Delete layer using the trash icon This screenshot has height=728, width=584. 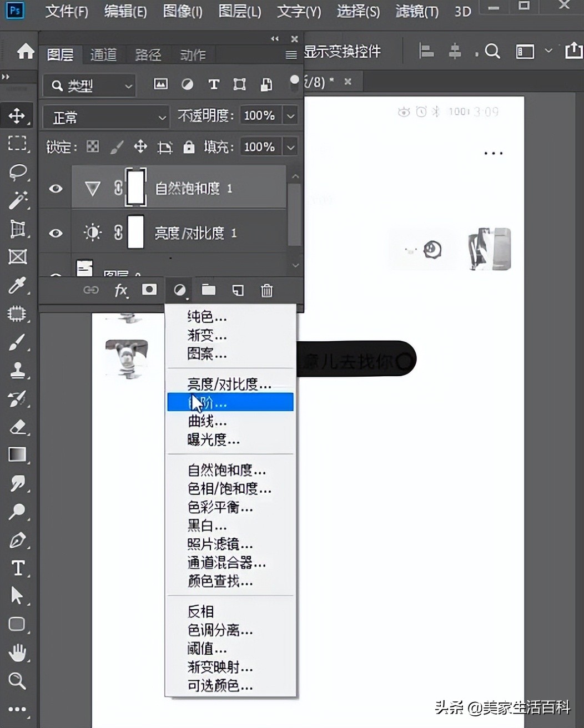266,290
